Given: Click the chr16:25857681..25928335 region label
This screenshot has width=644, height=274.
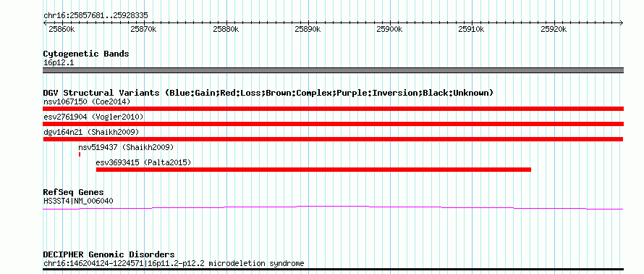Looking at the screenshot, I should [96, 16].
